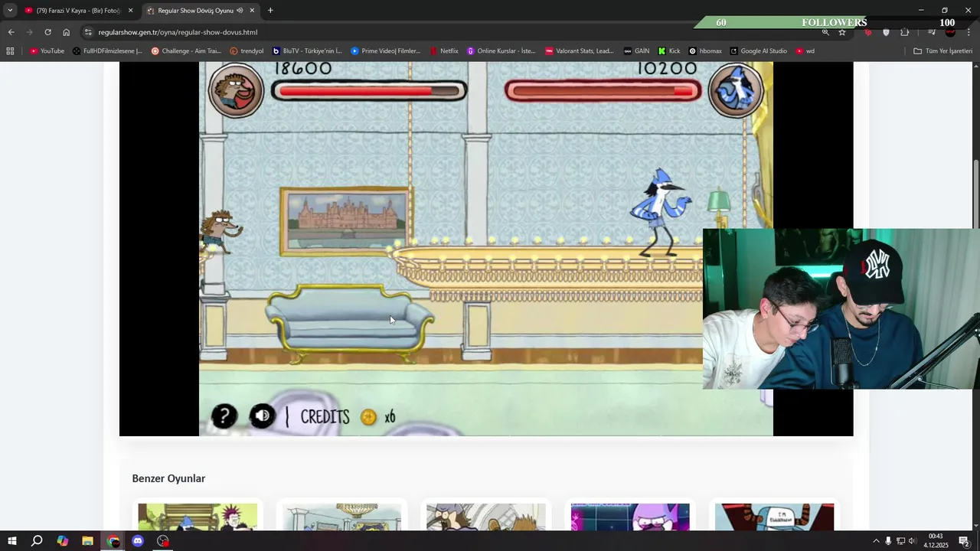
Task: Click the red Tp extension icon
Action: 868,32
